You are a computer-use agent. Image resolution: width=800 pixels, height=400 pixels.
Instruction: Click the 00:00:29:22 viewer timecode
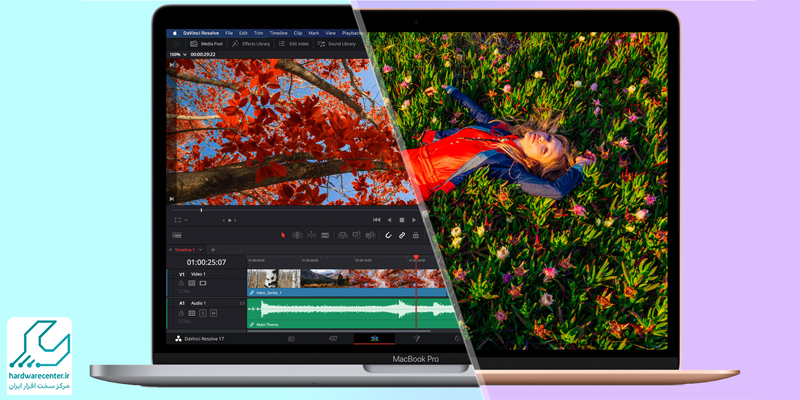tap(203, 54)
